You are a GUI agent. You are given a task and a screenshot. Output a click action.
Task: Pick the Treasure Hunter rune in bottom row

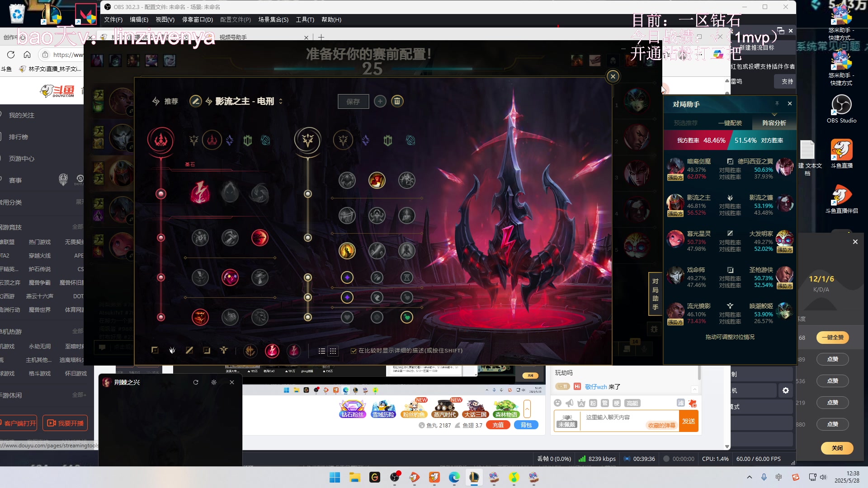pos(200,317)
